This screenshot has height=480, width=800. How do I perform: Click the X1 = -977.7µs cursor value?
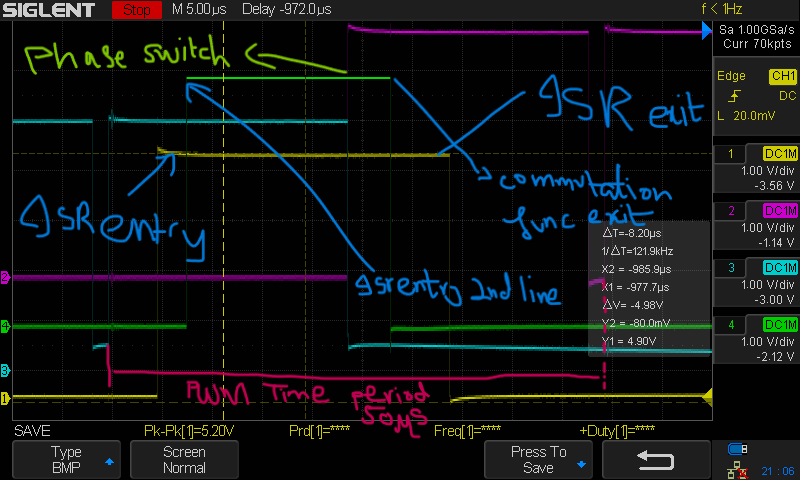click(635, 287)
